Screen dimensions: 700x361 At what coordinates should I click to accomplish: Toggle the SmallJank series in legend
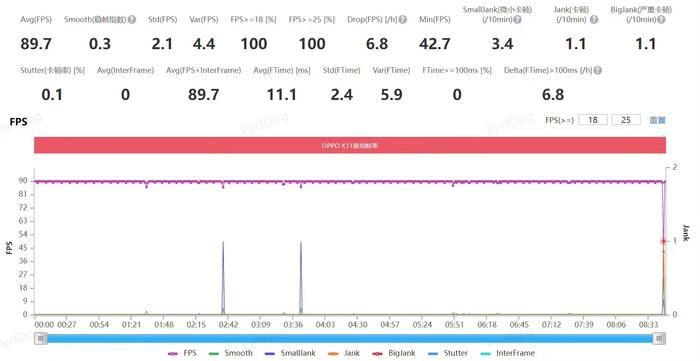tap(290, 353)
